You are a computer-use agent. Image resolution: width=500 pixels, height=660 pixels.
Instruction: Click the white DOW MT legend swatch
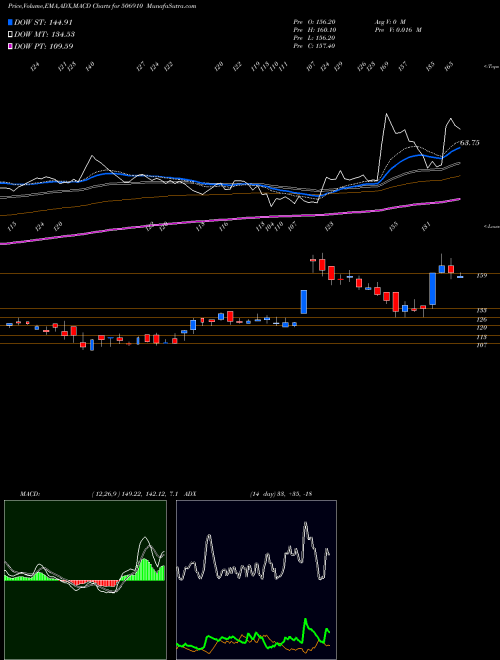[10, 35]
